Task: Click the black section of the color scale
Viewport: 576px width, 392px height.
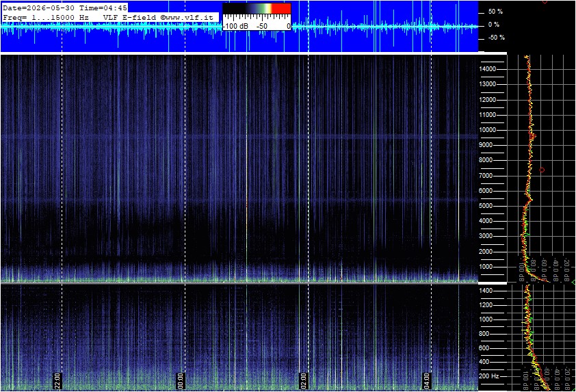Action: coord(235,9)
